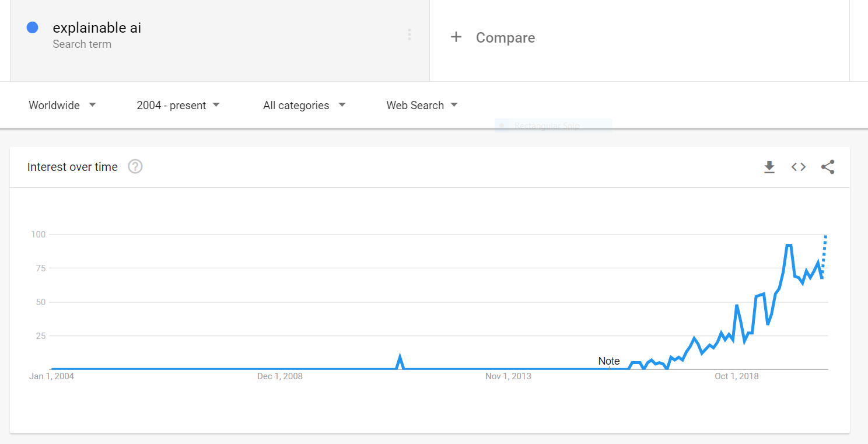Edit the explainable ai search term
The height and width of the screenshot is (444, 868).
(97, 27)
